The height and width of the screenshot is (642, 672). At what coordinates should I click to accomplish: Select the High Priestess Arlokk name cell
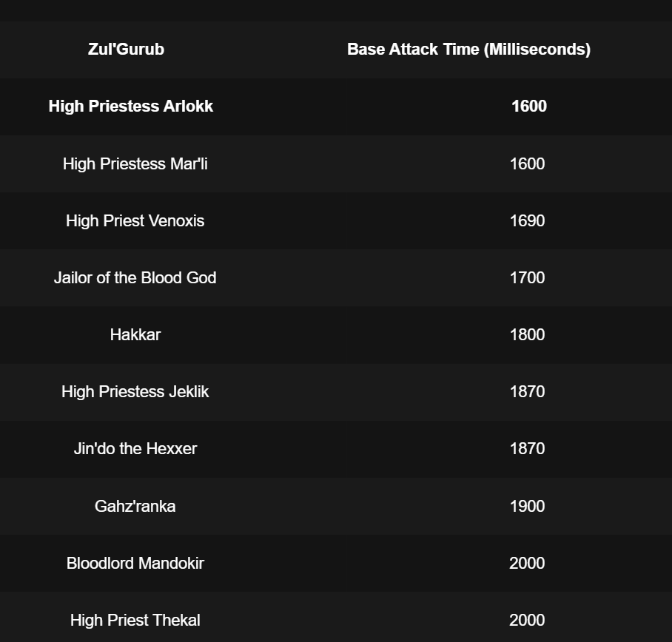coord(131,107)
